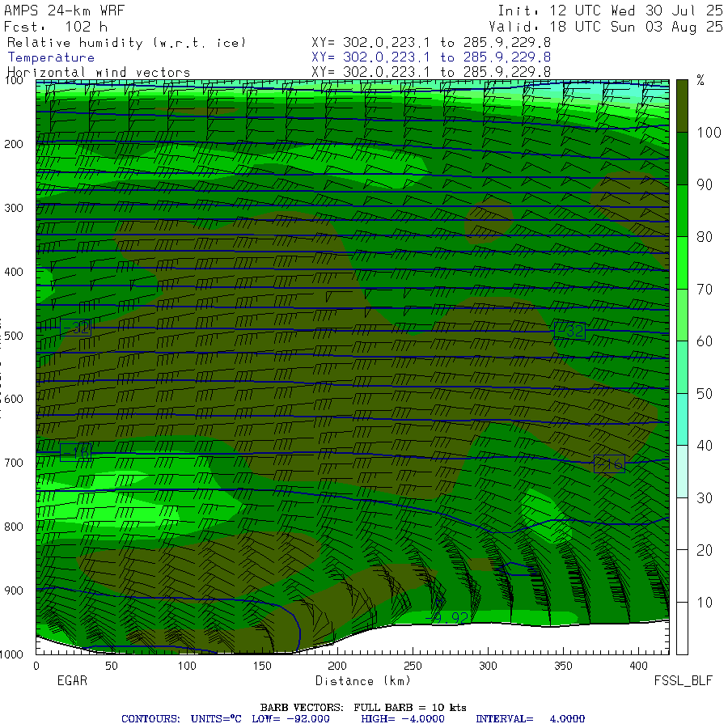This screenshot has height=728, width=728.
Task: Click the 'HIGH= -4.0000' legend value
Action: click(403, 719)
